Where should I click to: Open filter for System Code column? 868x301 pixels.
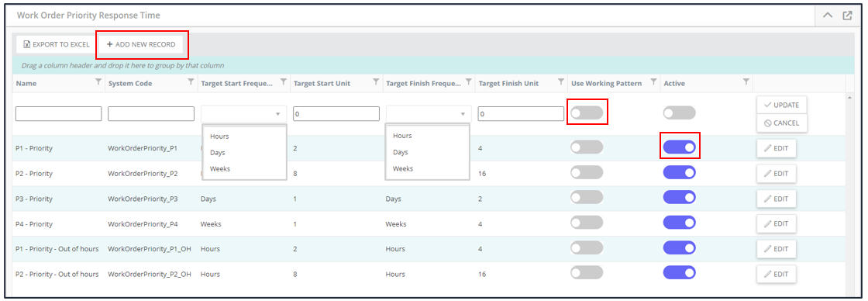click(x=191, y=82)
